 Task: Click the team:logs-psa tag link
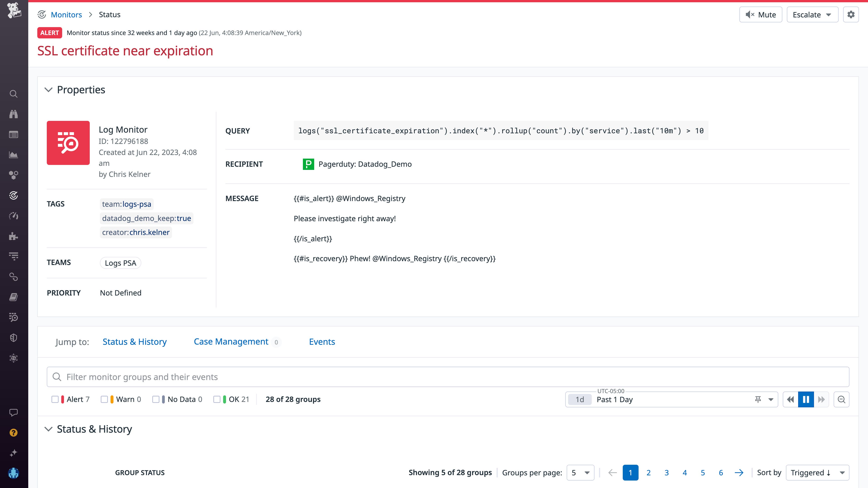point(126,204)
